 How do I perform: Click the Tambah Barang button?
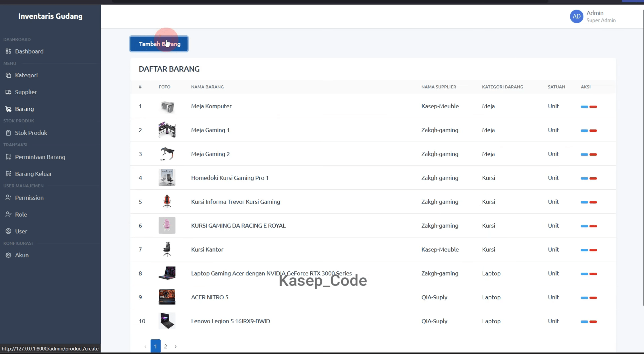click(x=159, y=44)
